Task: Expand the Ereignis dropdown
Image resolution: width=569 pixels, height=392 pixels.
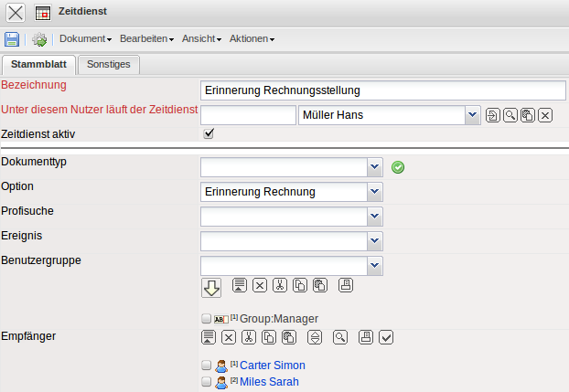Action: 374,240
